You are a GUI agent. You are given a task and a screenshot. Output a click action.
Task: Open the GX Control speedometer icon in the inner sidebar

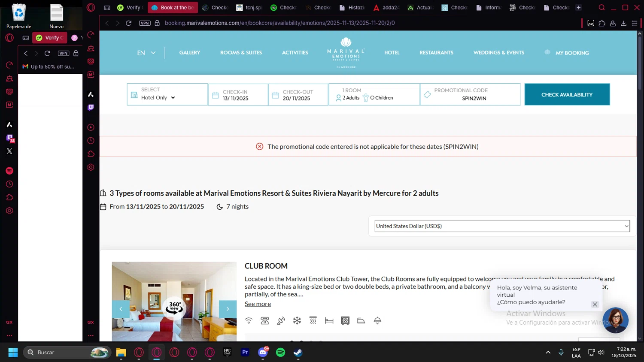(91, 35)
